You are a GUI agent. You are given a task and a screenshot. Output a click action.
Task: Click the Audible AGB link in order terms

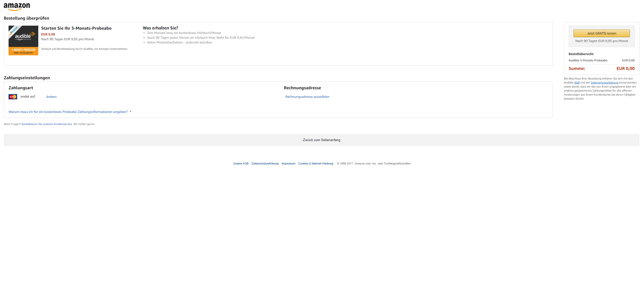coord(577,82)
